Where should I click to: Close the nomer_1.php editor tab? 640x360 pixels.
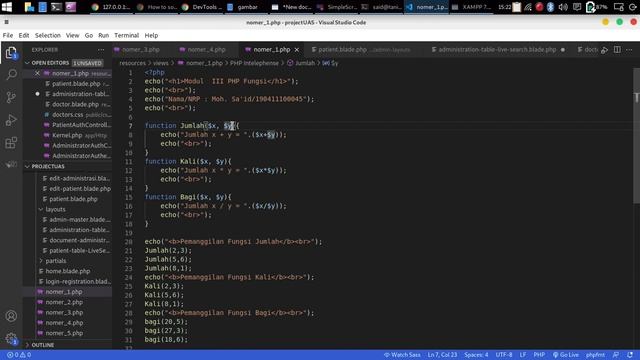coord(297,50)
